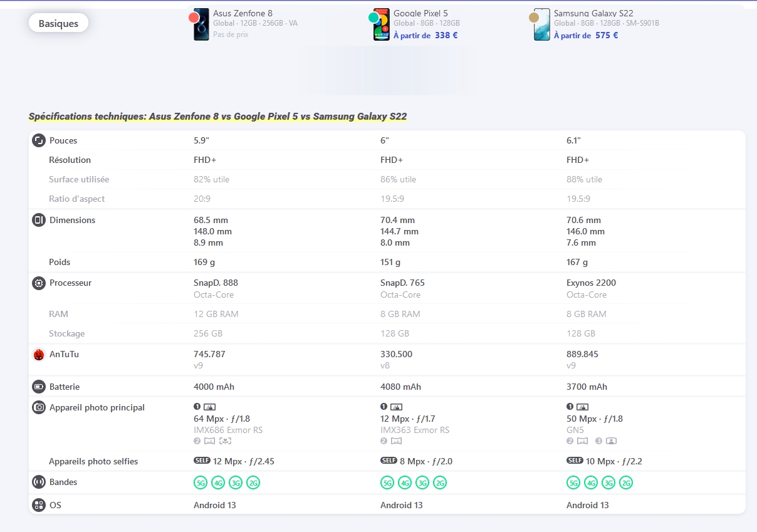The height and width of the screenshot is (532, 757).
Task: Open Galaxy S22 price offer À partir de 575 €
Action: coord(586,35)
